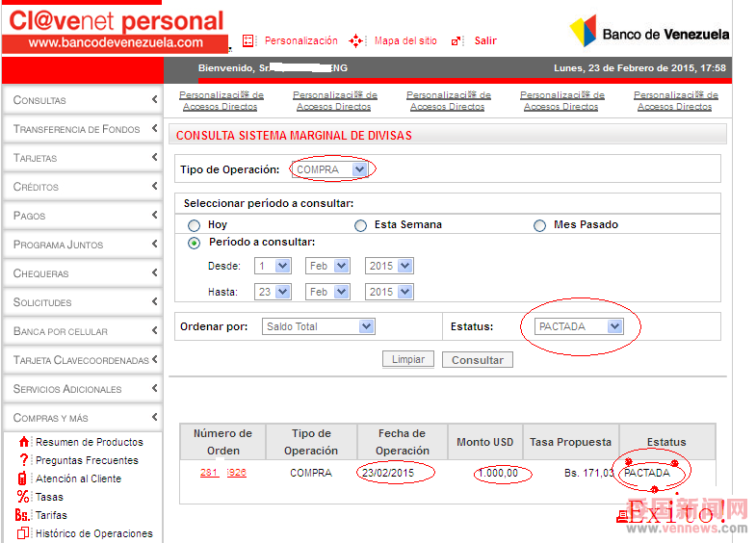Select the Esta Semana radio button
Viewport: 756px width, 543px height.
(x=360, y=225)
